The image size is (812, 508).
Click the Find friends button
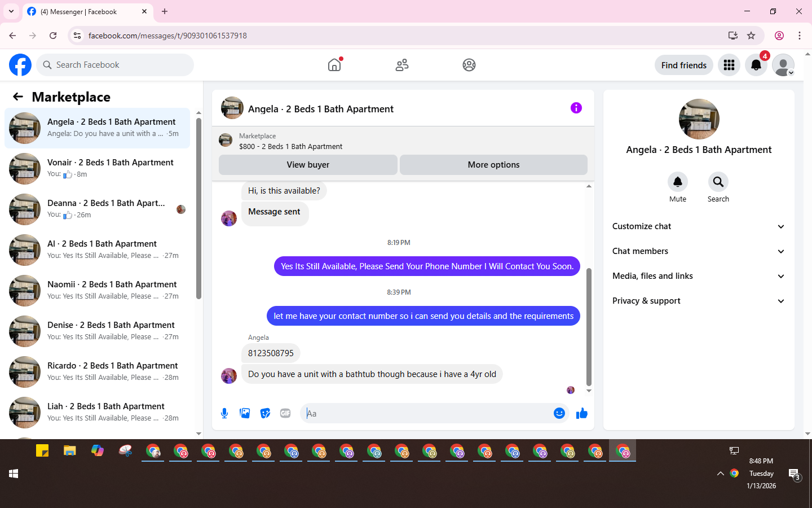[x=684, y=65]
